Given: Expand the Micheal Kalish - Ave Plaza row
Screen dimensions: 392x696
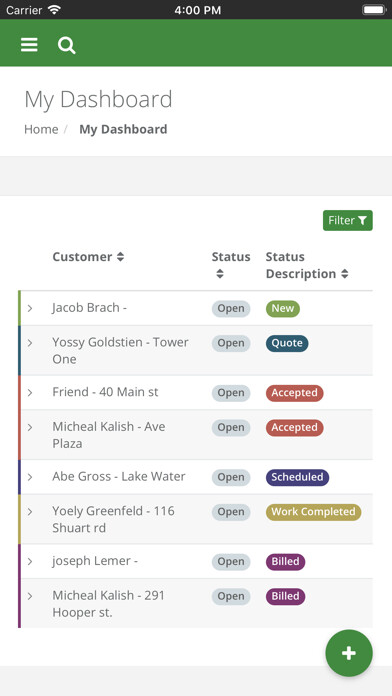Looking at the screenshot, I should 30,427.
